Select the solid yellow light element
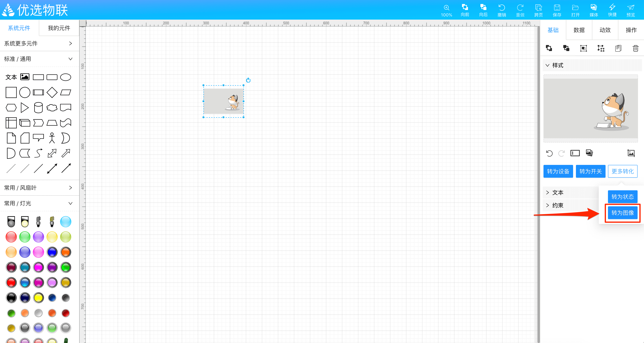Viewport: 644px width, 343px height. click(38, 298)
